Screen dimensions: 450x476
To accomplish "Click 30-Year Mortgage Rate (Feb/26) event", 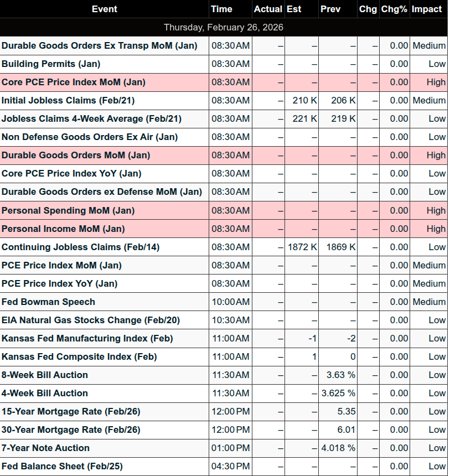I will click(71, 430).
